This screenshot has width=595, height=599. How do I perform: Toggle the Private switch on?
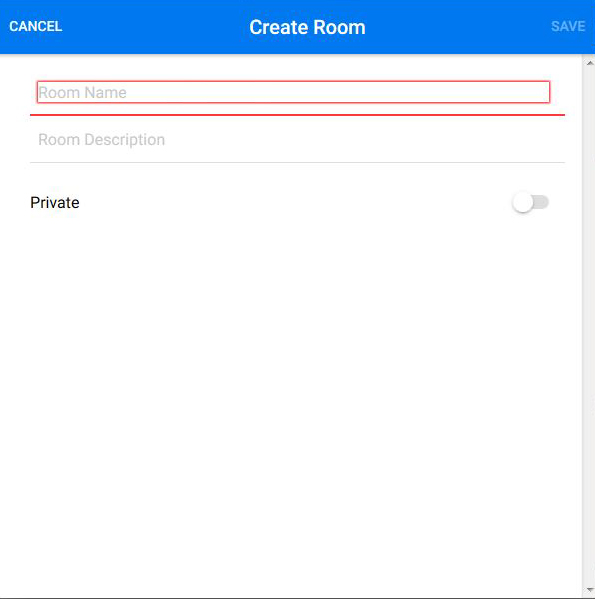tap(530, 202)
